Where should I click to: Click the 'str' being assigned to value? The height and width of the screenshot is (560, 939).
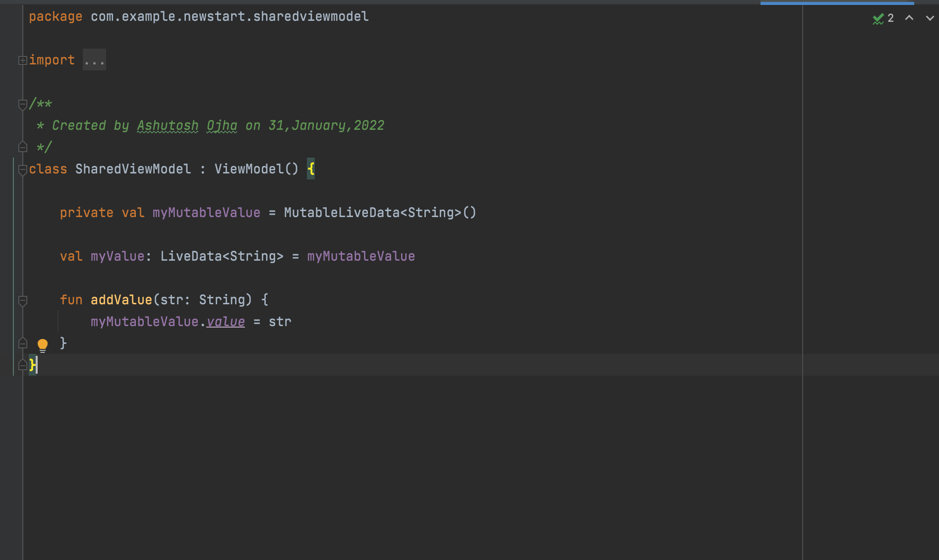[280, 322]
